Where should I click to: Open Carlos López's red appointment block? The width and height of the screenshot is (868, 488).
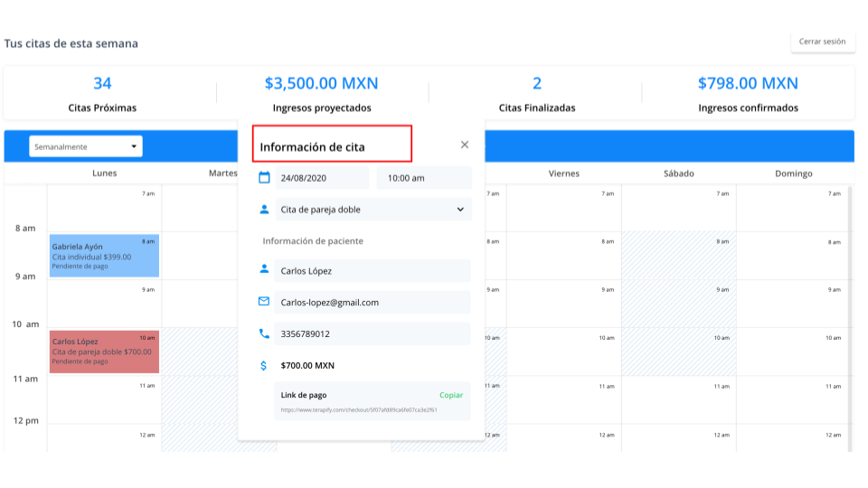pos(104,352)
